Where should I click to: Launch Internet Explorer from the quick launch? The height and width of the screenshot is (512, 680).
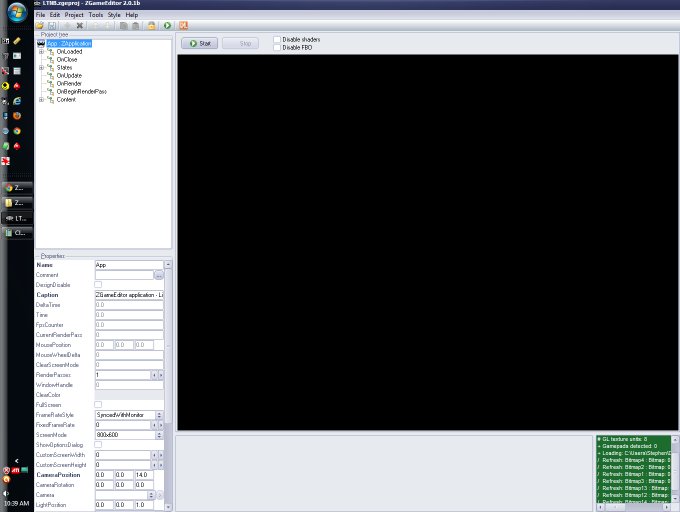(x=17, y=101)
